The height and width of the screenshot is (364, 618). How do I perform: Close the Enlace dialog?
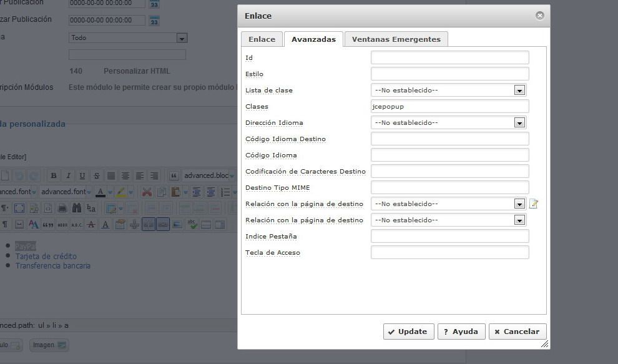click(539, 16)
